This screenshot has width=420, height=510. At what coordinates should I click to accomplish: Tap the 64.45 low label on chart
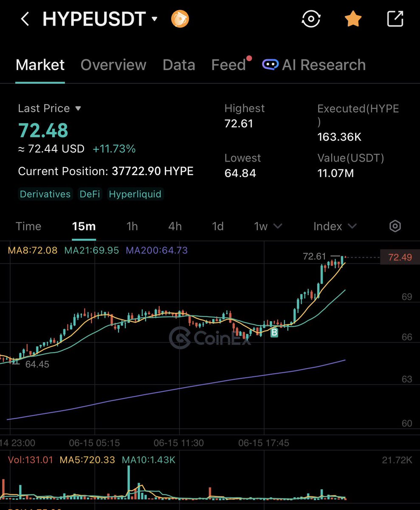click(37, 364)
